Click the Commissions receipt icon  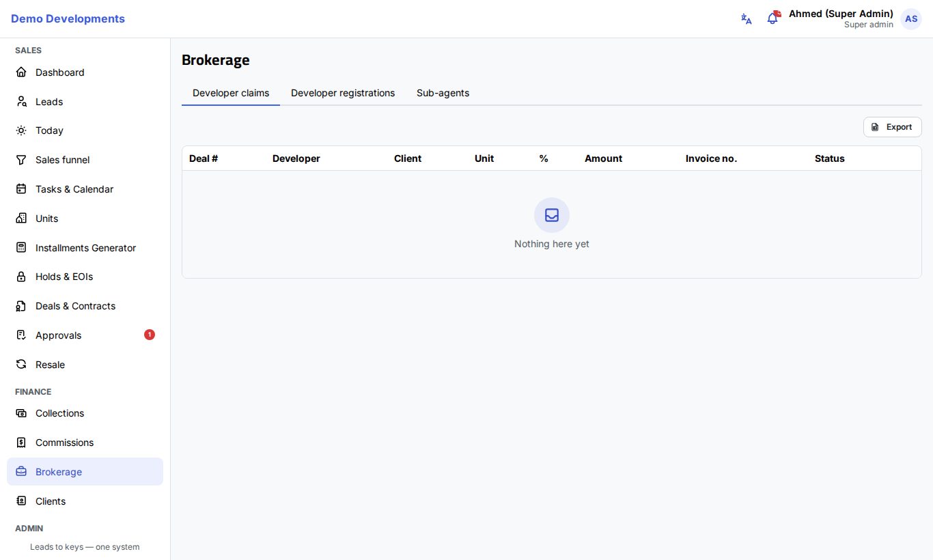(x=21, y=443)
